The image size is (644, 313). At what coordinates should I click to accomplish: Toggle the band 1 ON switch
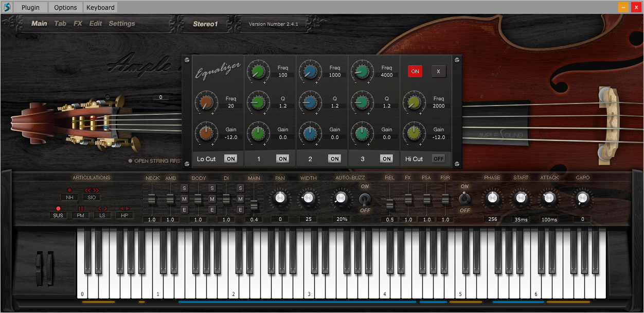pyautogui.click(x=283, y=159)
